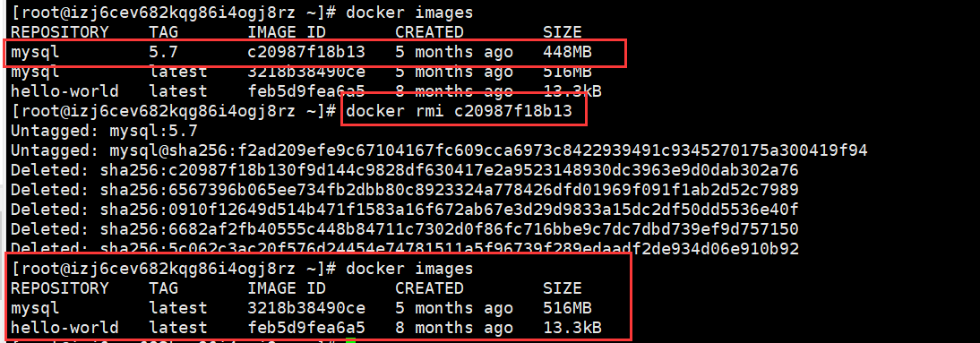The height and width of the screenshot is (343, 980).
Task: Click the first 'docker images' command text
Action: [x=409, y=12]
